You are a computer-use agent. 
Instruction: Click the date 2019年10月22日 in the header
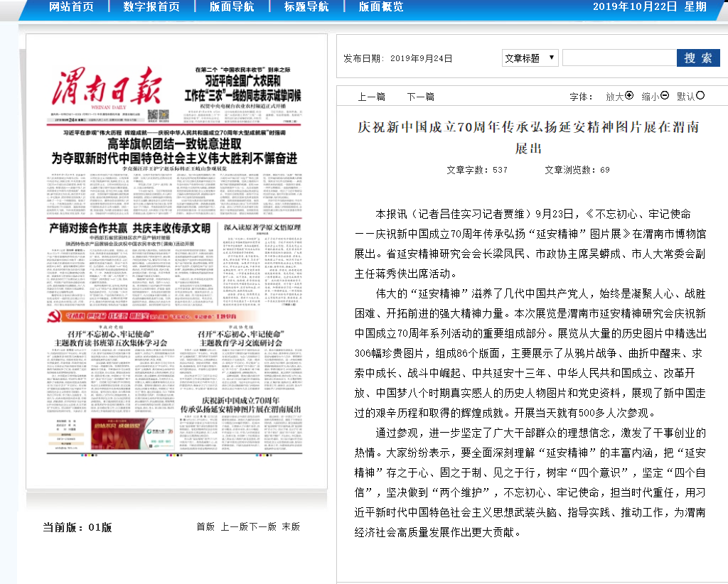[635, 6]
